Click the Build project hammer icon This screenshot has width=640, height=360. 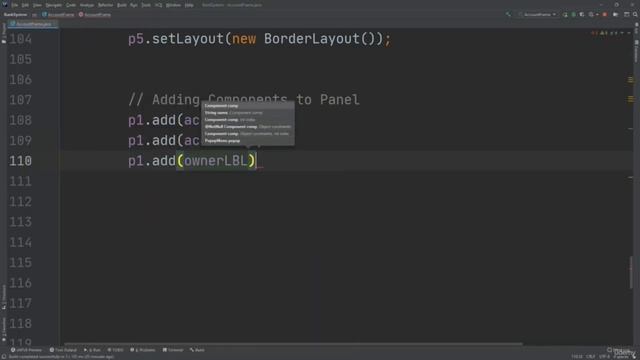click(x=508, y=14)
